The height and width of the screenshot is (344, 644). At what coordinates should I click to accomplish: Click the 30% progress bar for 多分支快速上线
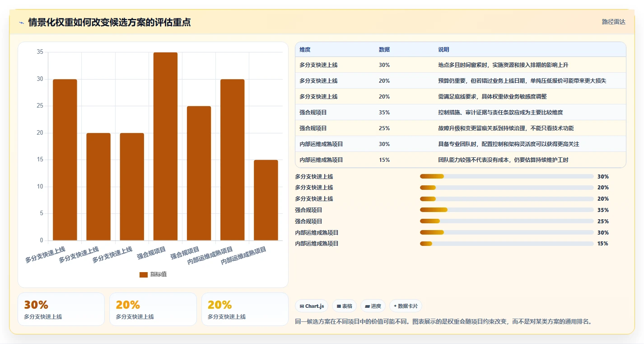(507, 176)
